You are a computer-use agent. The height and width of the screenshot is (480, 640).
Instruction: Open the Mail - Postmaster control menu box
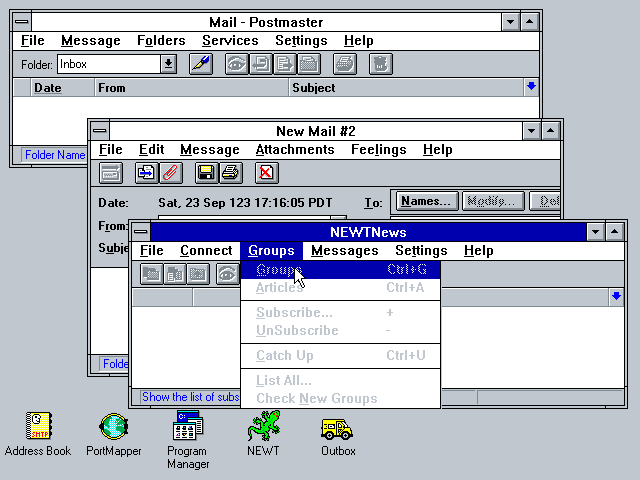22,22
